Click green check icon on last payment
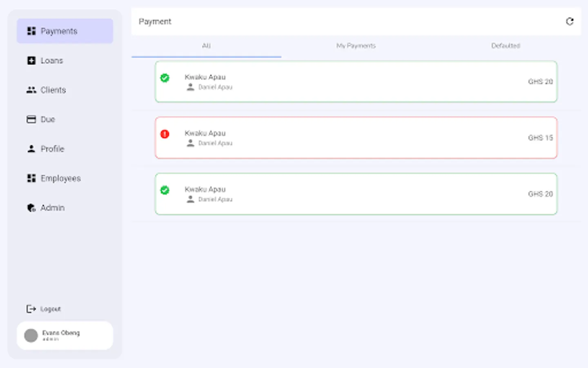 (x=165, y=190)
